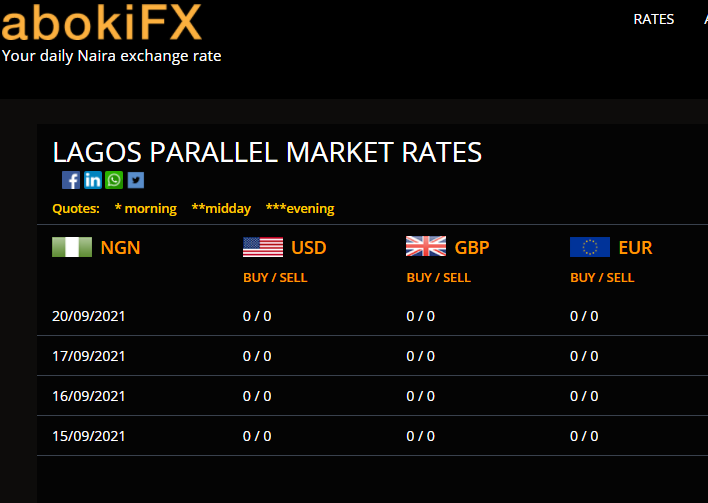Click the 20/09/2021 date row
Screen dimensions: 708x503
pos(373,316)
